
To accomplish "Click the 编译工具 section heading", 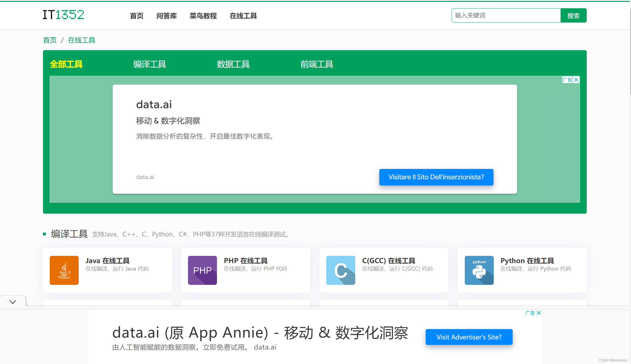I will [69, 234].
